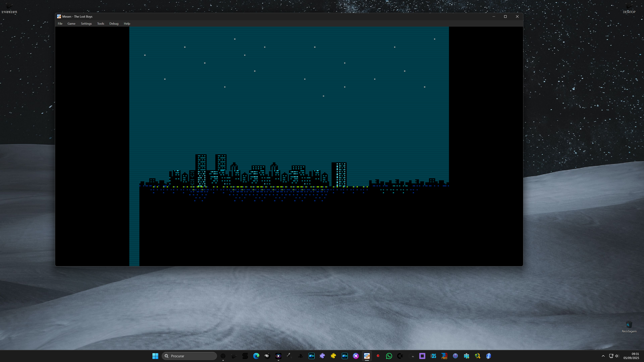Click the Procurar search box
The width and height of the screenshot is (644, 362).
click(x=189, y=356)
